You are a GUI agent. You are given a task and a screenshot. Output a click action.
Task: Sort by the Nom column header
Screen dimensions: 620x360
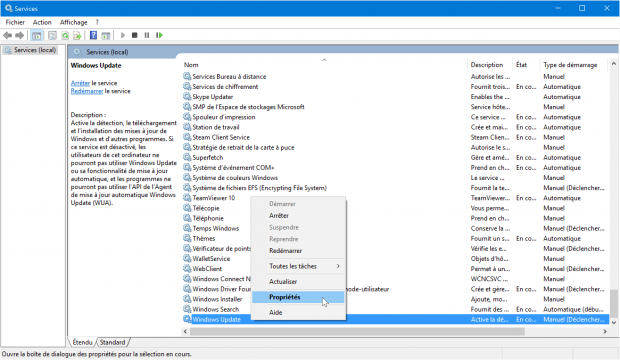click(324, 65)
